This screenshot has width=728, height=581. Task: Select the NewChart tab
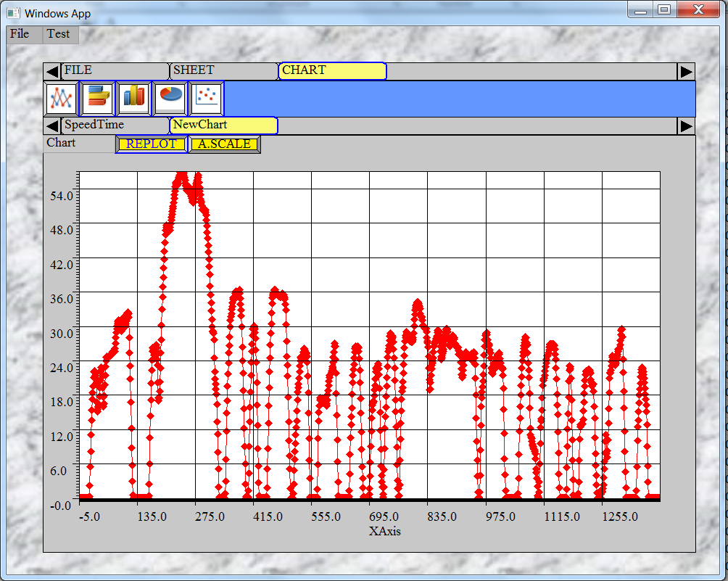(x=223, y=125)
